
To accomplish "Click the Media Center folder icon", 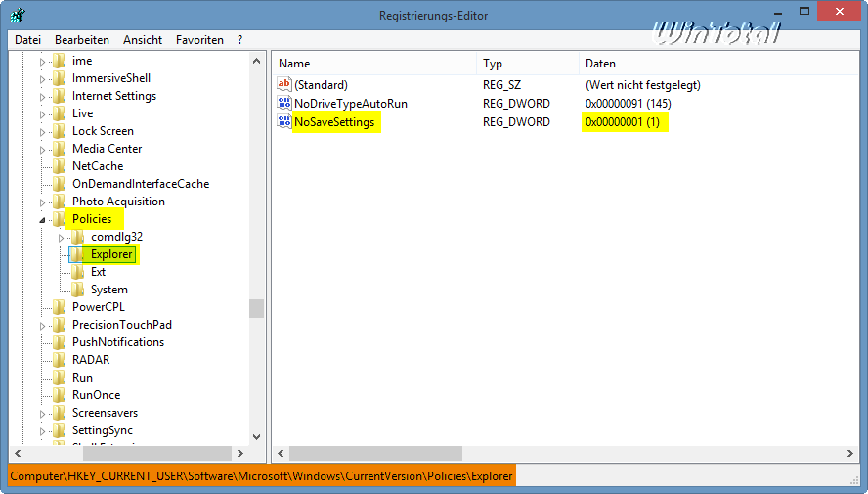I will coord(60,149).
